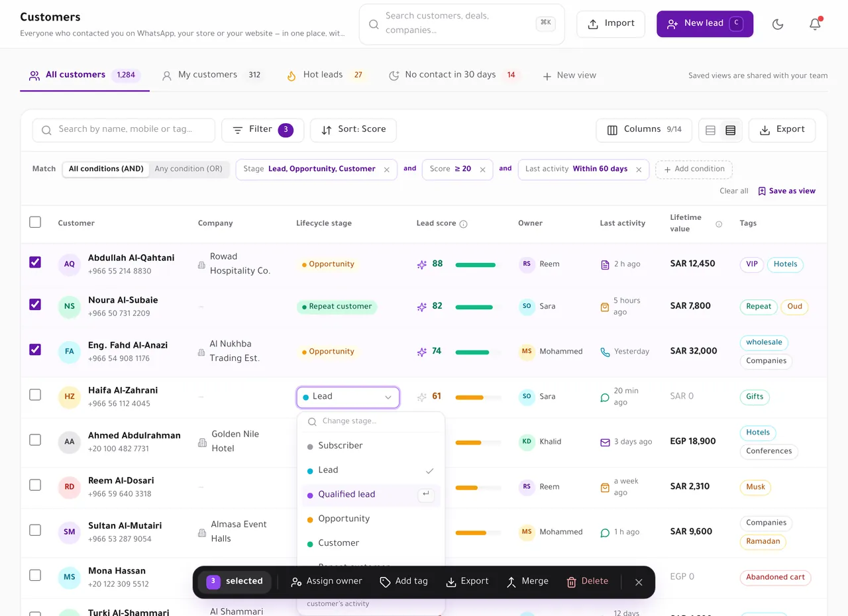Screen dimensions: 848x616
Task: Click HZ avatar of Haifa Al-Zahrani
Action: [x=70, y=397]
